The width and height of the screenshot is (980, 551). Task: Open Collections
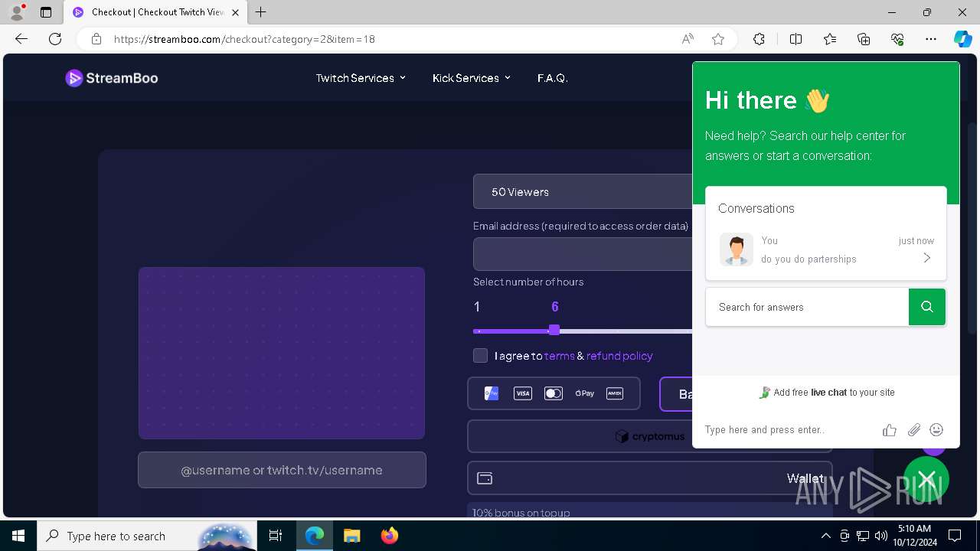point(864,39)
